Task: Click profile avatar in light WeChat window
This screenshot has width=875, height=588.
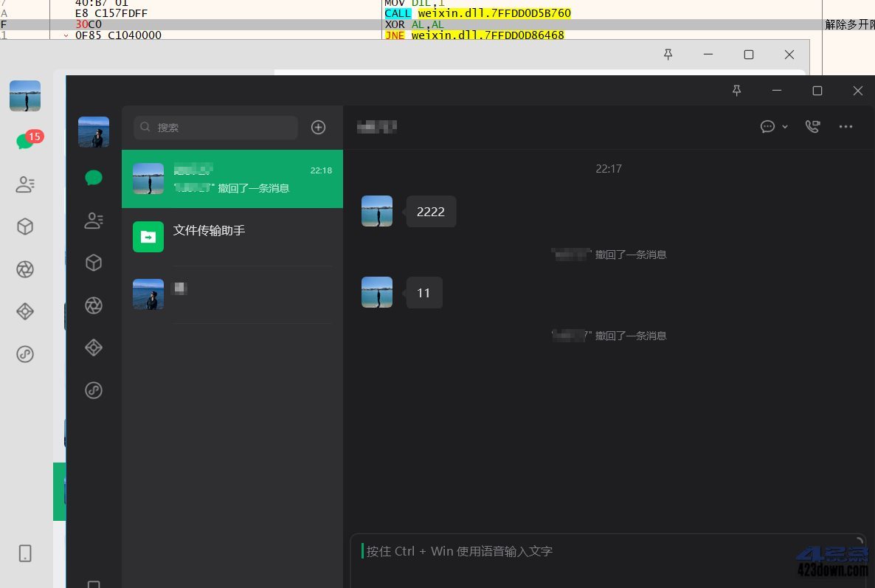Action: [25, 96]
